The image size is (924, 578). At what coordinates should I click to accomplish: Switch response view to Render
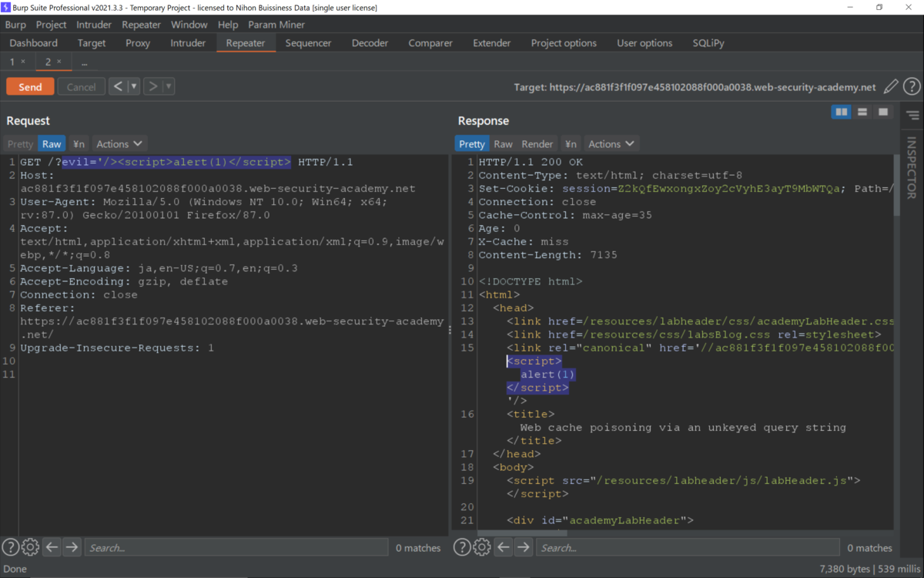pos(537,144)
